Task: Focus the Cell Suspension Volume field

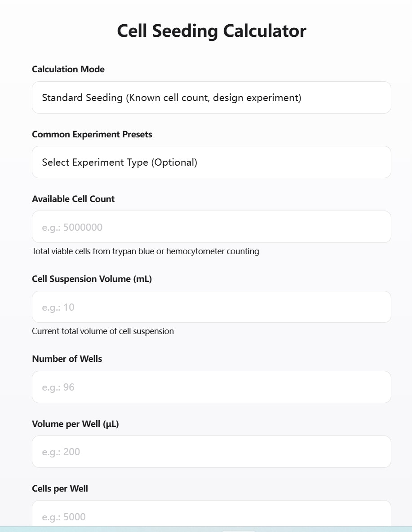Action: [211, 307]
